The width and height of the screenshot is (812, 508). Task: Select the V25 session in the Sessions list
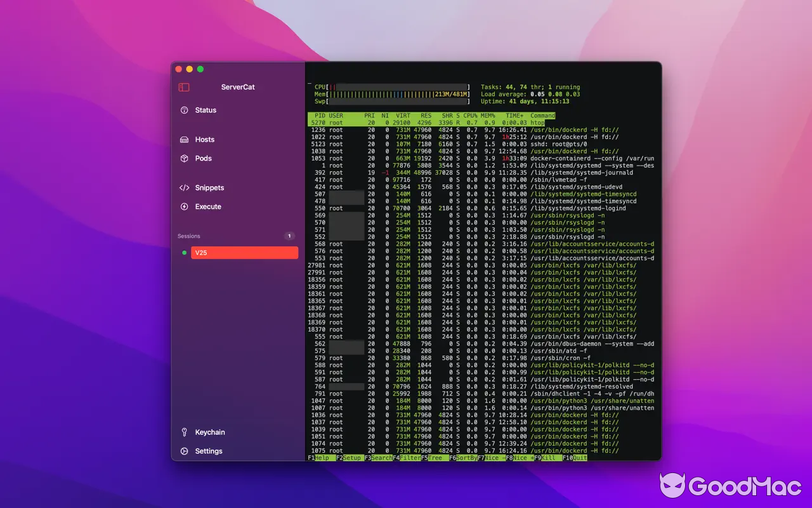click(244, 252)
